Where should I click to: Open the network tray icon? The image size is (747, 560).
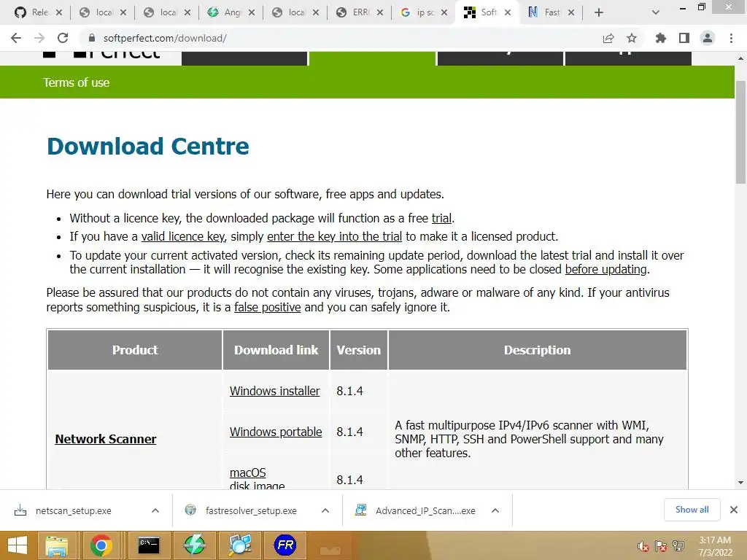coord(678,546)
